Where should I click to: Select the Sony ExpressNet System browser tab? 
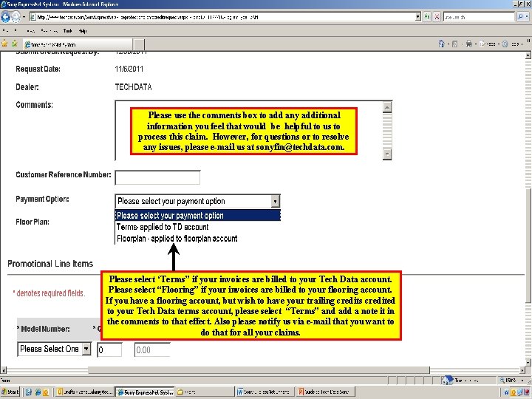(78, 44)
